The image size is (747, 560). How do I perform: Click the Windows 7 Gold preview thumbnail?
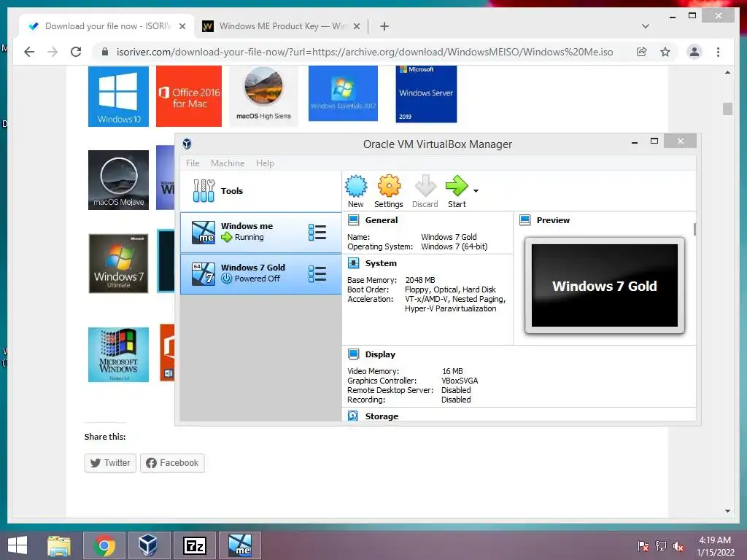[x=605, y=286]
